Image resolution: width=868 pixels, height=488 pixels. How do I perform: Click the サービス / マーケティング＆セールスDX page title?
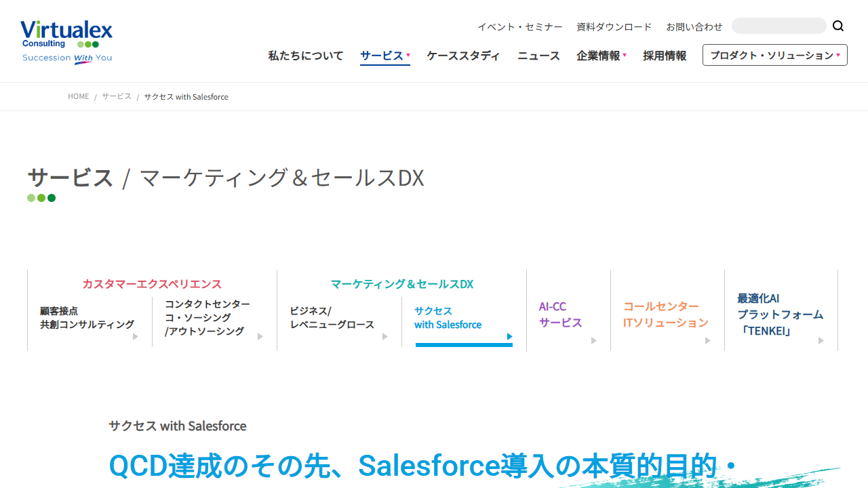coord(226,178)
